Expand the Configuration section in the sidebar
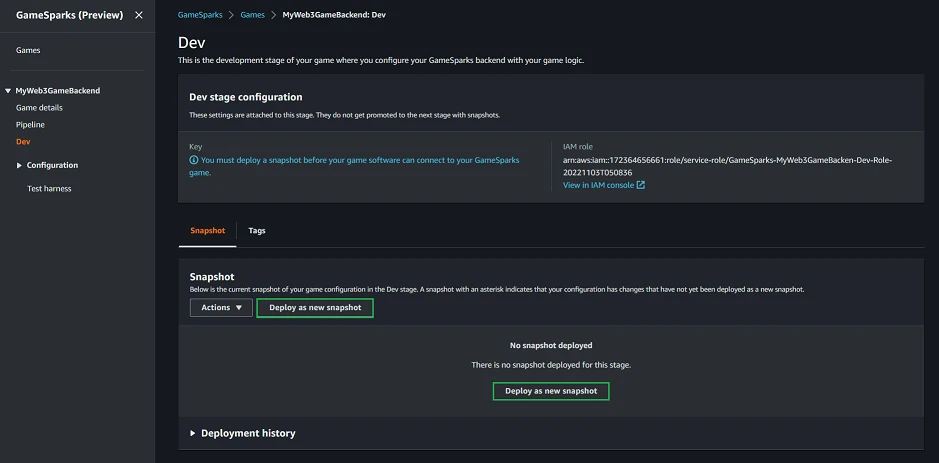The width and height of the screenshot is (939, 463). click(20, 165)
